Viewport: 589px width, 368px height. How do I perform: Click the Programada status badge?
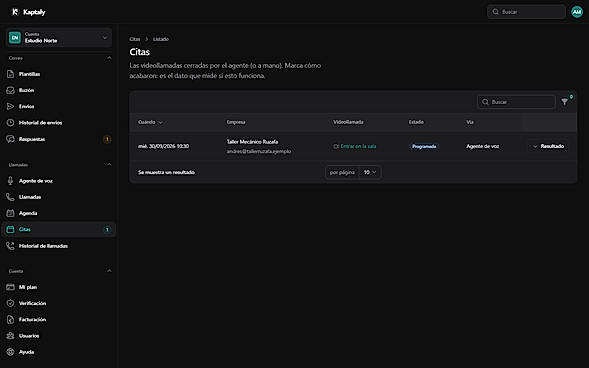[424, 146]
